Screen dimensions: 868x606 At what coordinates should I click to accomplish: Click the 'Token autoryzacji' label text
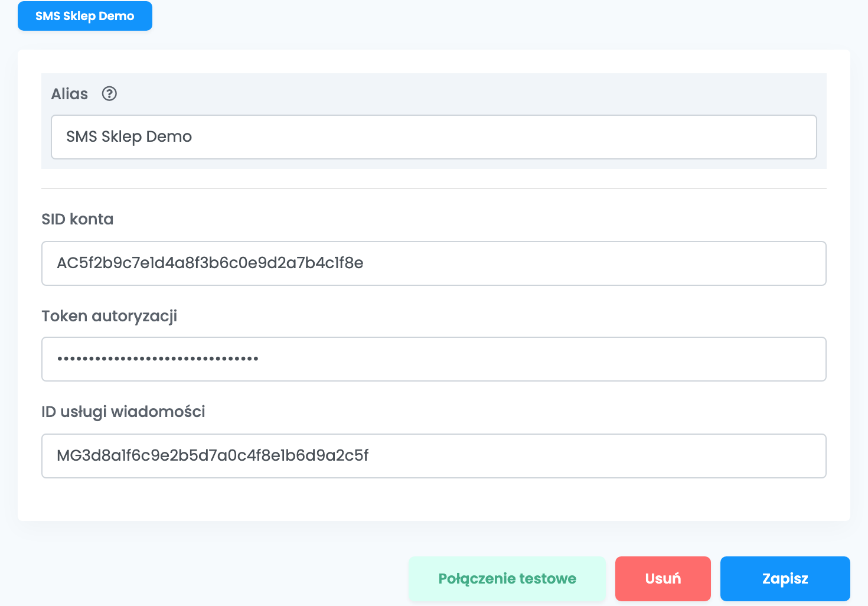[x=109, y=317]
